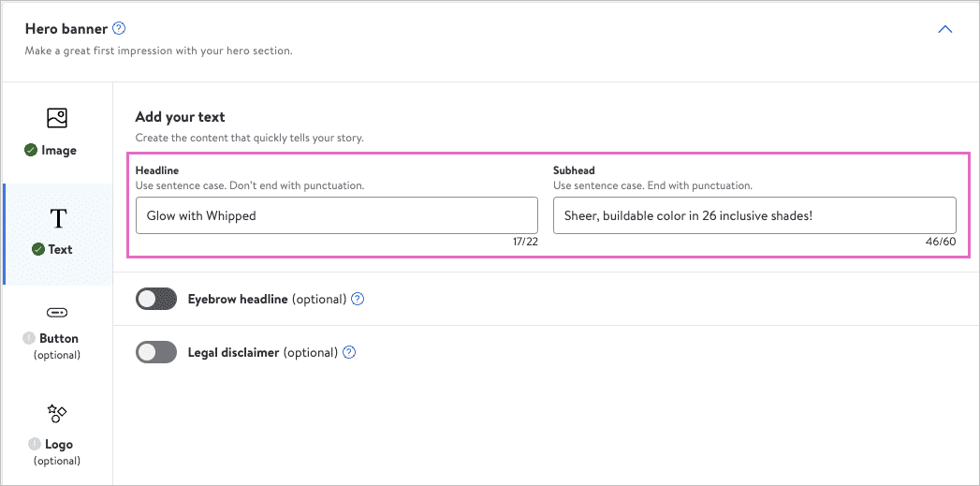This screenshot has height=486, width=980.
Task: Click the Headline text field
Action: point(337,215)
